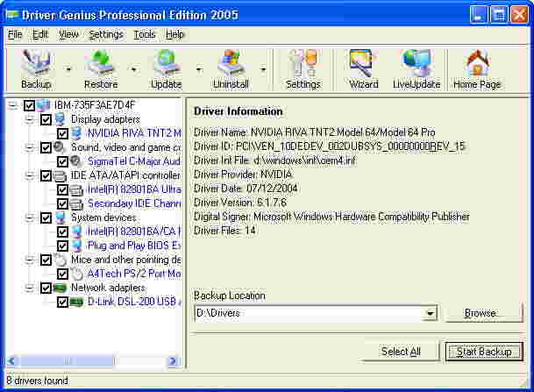This screenshot has width=534, height=392.
Task: Open the Update toolbar tool
Action: click(x=167, y=70)
